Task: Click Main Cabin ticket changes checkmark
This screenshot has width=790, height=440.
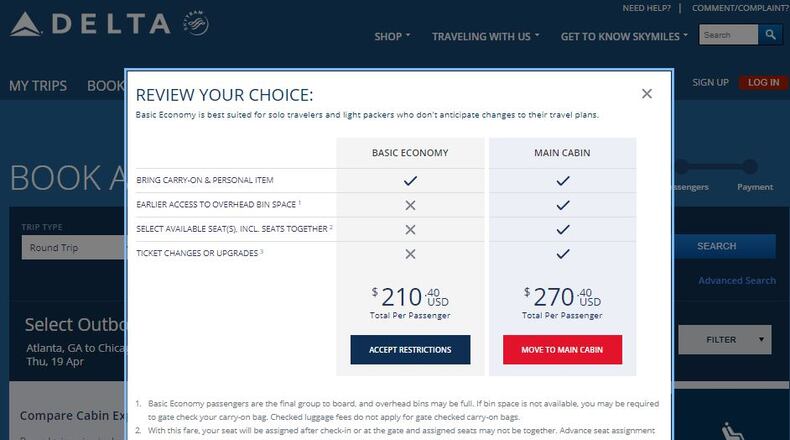Action: 562,254
